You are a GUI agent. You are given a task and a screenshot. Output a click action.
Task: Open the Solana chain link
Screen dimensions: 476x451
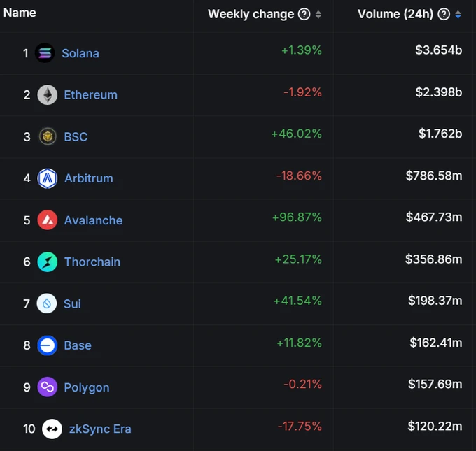(80, 53)
